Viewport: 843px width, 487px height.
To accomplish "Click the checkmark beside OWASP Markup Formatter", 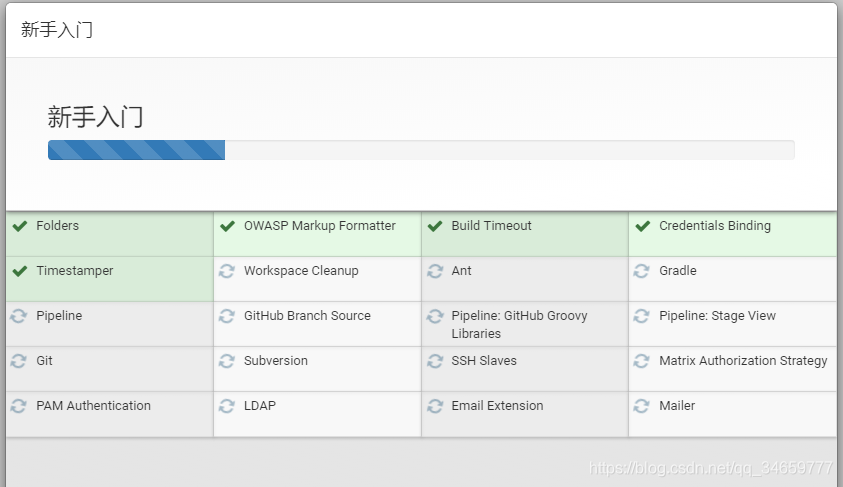I will tap(227, 226).
